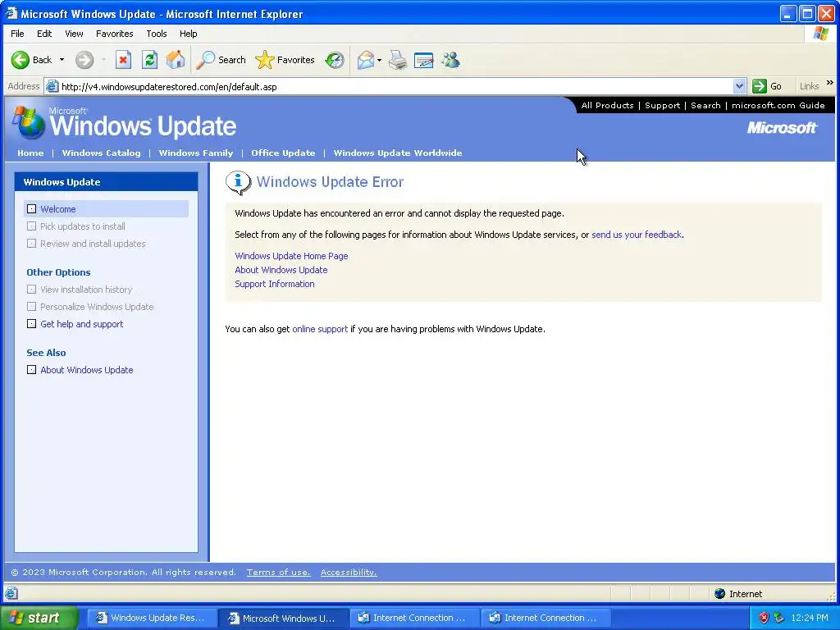Click send us your feedback link

tap(637, 235)
